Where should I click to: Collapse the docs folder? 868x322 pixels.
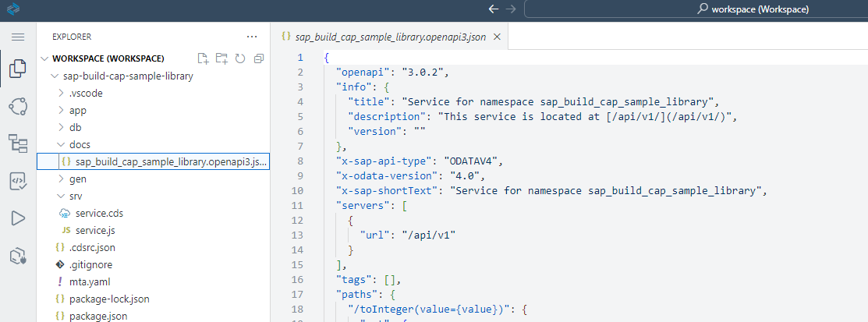(61, 145)
